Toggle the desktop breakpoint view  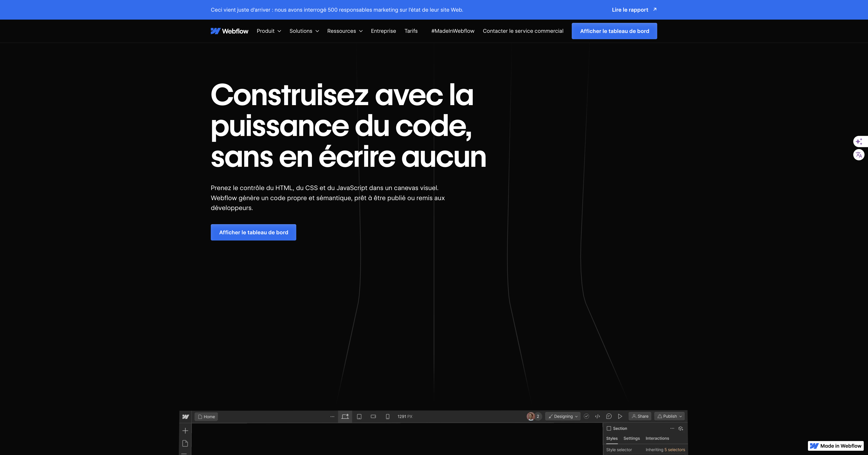[x=345, y=417]
